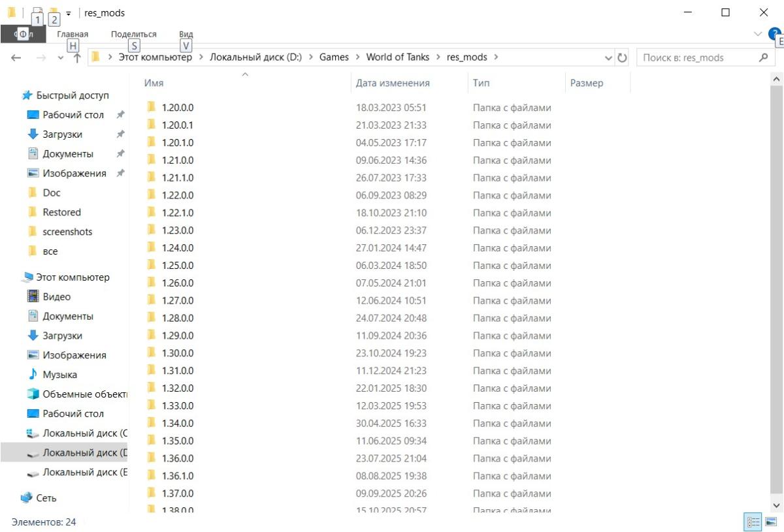Image resolution: width=784 pixels, height=532 pixels.
Task: Navigate to World of Tanks breadcrumb
Action: click(397, 57)
